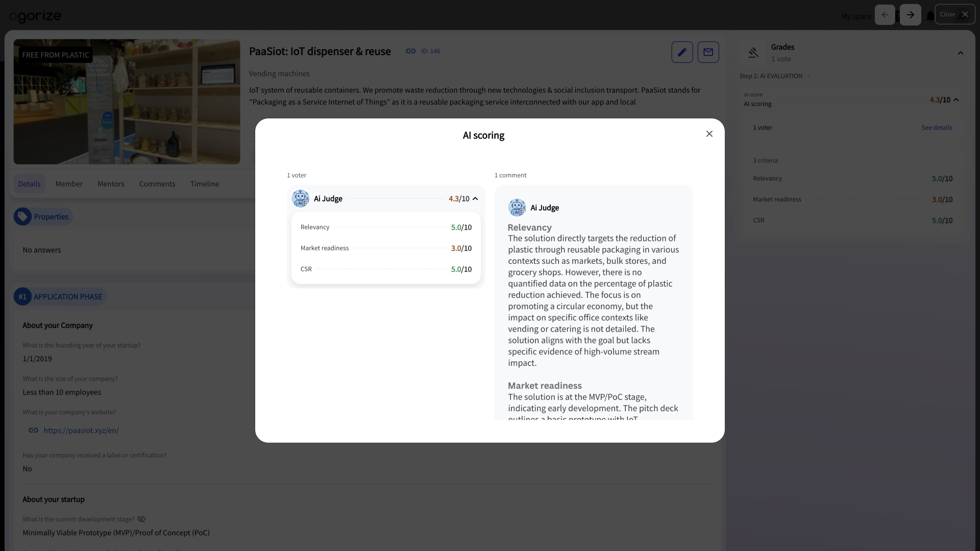Open the edit pencil icon

point(682,52)
